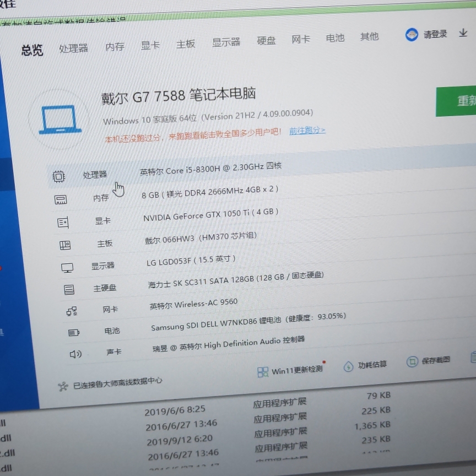Click the Win11更新检测 icon

click(x=263, y=372)
